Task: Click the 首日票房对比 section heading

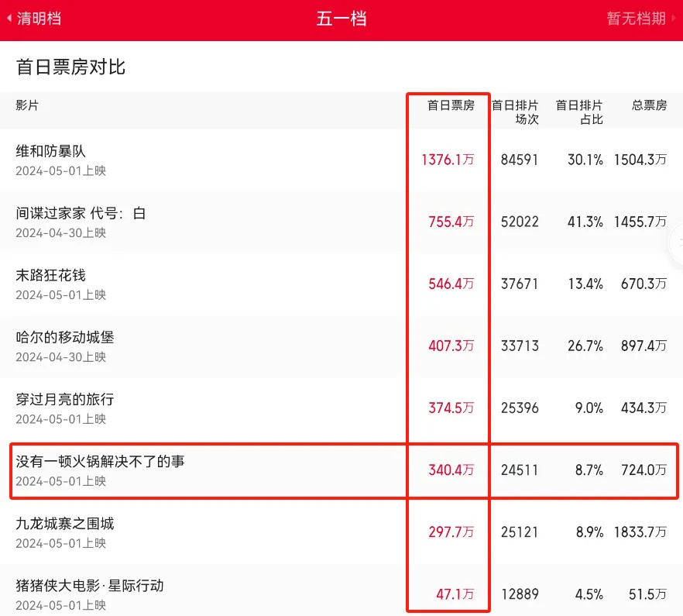Action: (70, 67)
